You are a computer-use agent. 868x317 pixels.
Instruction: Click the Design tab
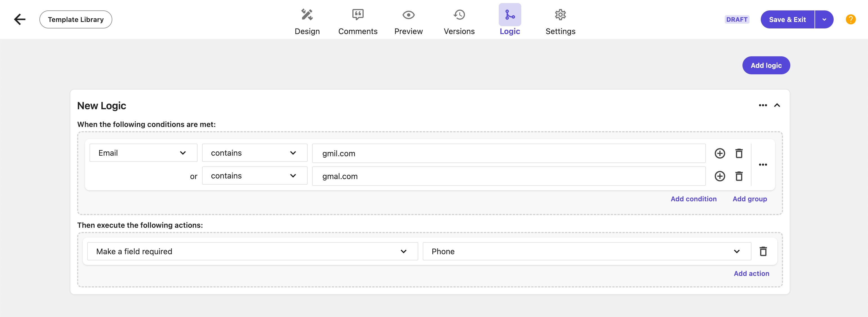[x=307, y=19]
